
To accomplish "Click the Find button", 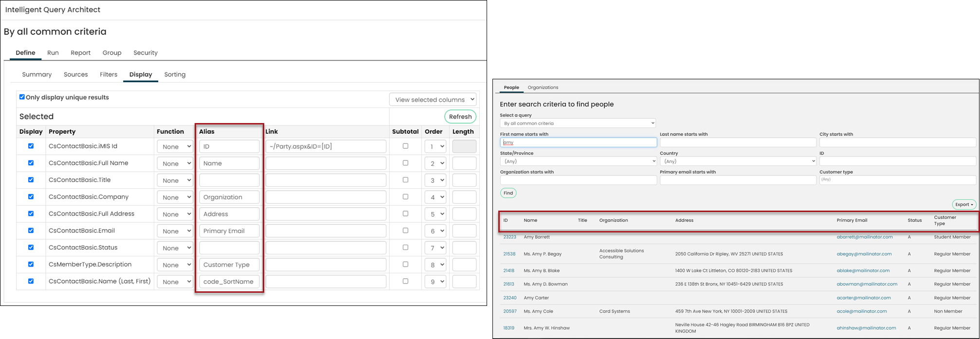I will coord(508,193).
